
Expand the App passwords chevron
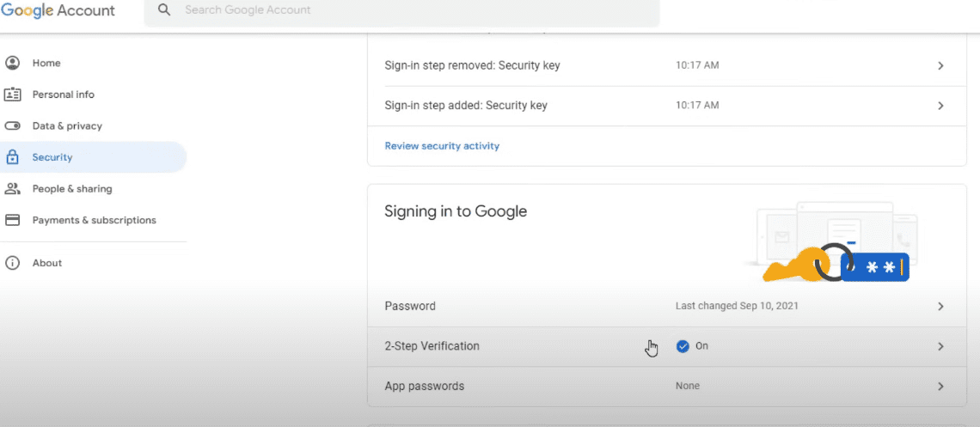click(940, 387)
